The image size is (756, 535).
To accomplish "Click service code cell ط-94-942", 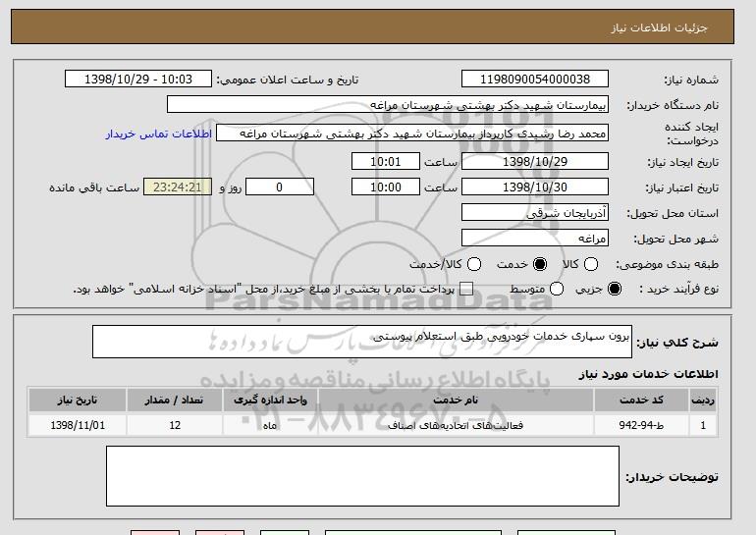I will coord(641,425).
